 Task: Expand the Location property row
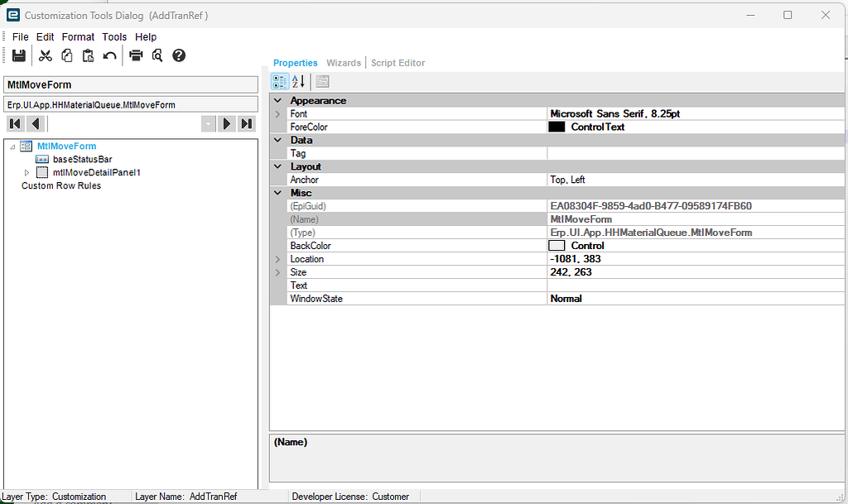coord(277,258)
